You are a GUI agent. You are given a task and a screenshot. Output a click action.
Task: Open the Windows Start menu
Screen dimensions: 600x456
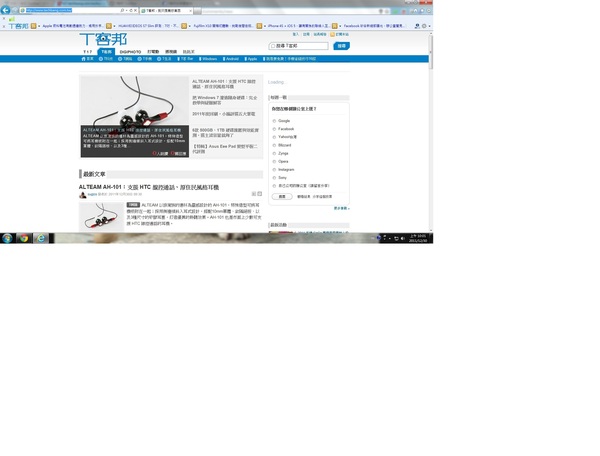pos(8,238)
